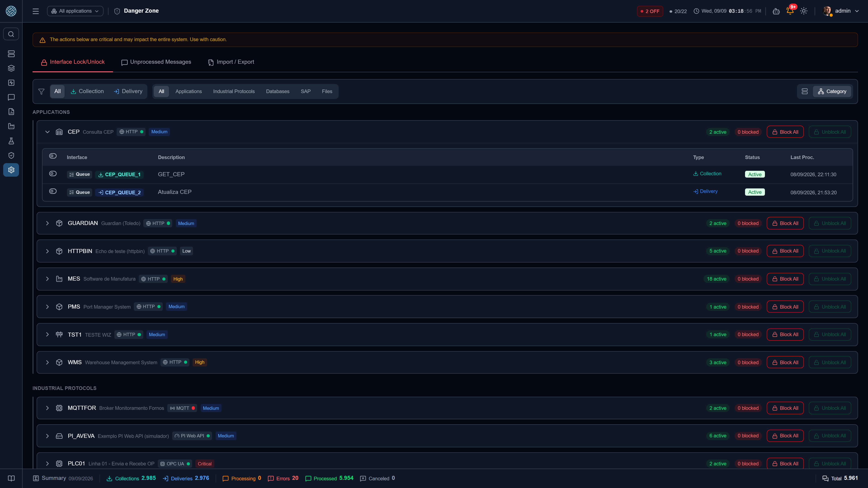Expand the MQTTFOR protocol row

pos(47,408)
